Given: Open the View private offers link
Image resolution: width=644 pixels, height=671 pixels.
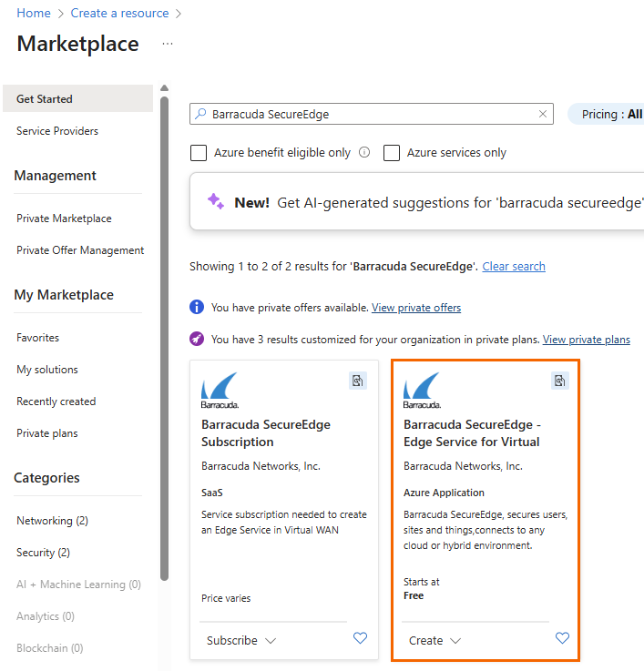Looking at the screenshot, I should (x=416, y=308).
